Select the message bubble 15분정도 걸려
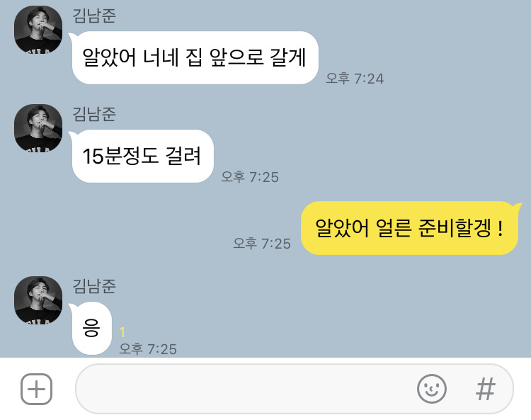This screenshot has width=531, height=420. [142, 156]
